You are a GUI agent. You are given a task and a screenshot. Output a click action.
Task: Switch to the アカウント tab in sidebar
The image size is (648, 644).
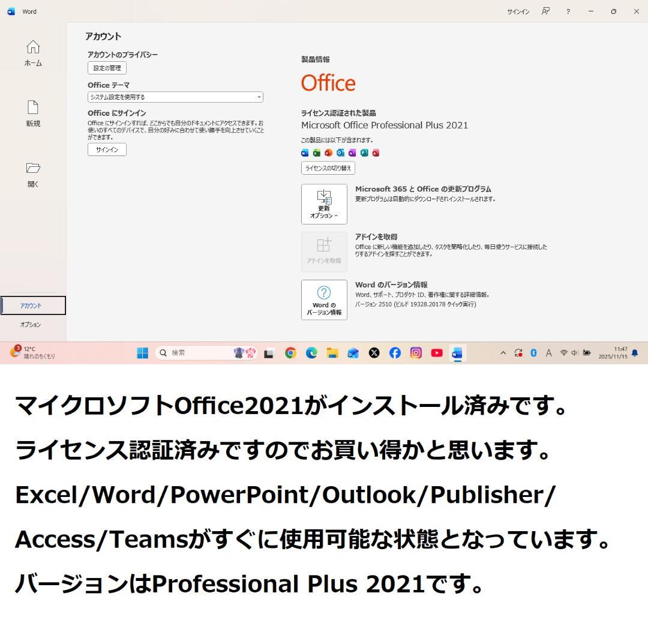click(x=34, y=305)
